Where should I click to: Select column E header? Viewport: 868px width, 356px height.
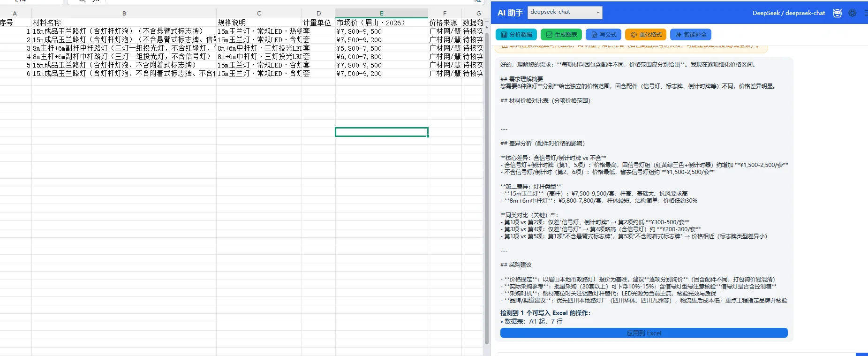tap(382, 14)
